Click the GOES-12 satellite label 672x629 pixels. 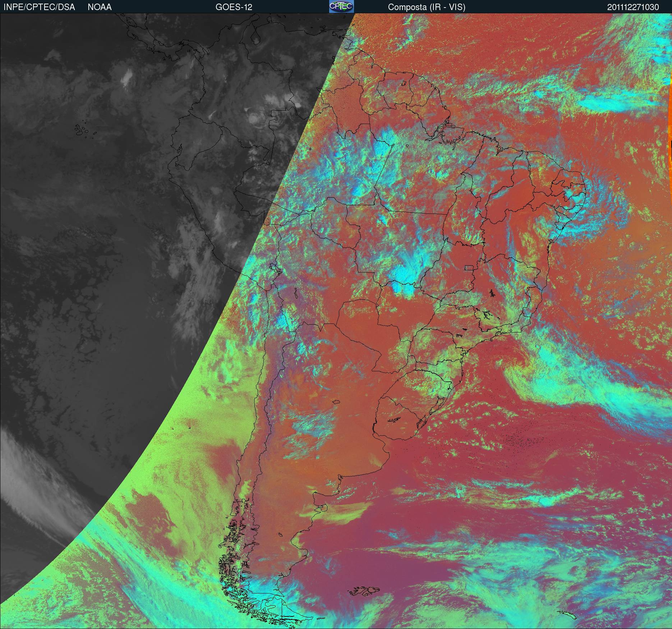(x=234, y=7)
